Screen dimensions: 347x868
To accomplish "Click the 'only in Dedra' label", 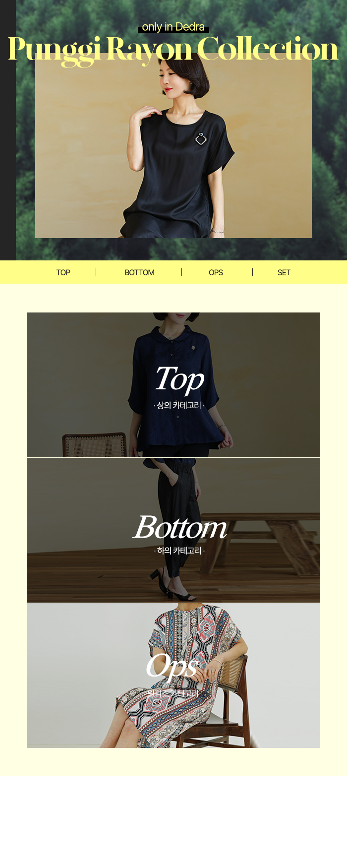I will [173, 27].
